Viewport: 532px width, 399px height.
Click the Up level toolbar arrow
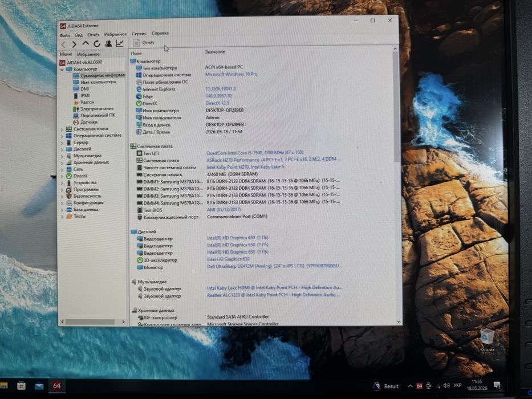tap(86, 44)
